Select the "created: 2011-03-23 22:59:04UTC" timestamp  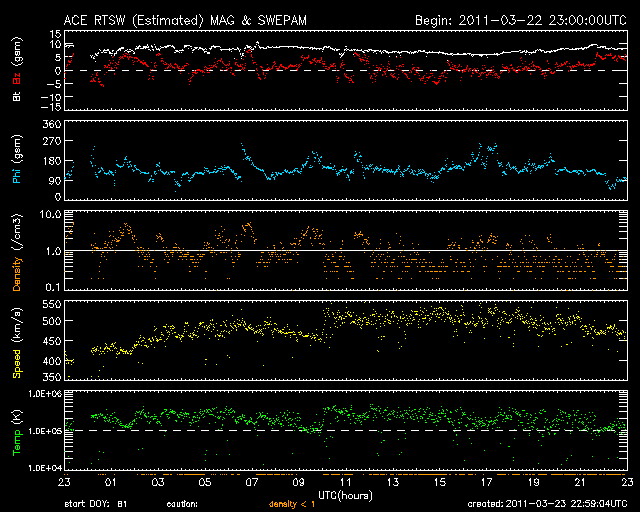click(547, 504)
